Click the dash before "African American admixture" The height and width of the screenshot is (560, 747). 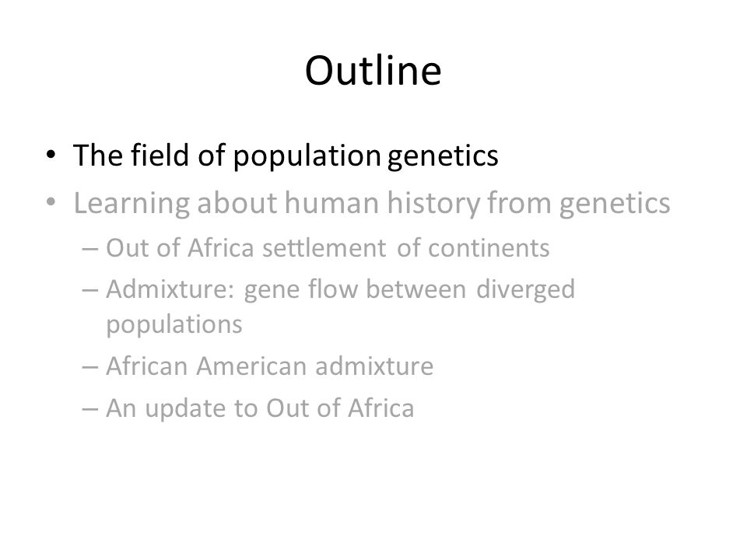click(x=90, y=367)
